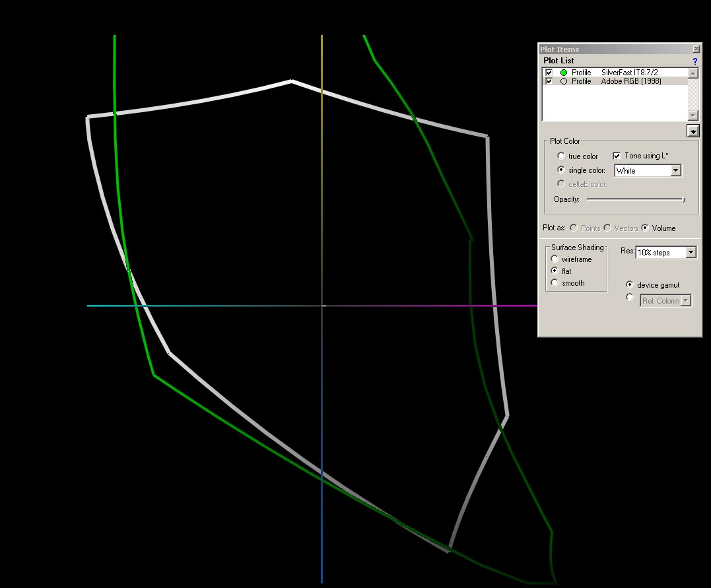711x588 pixels.
Task: Click the help question mark icon
Action: [x=694, y=61]
